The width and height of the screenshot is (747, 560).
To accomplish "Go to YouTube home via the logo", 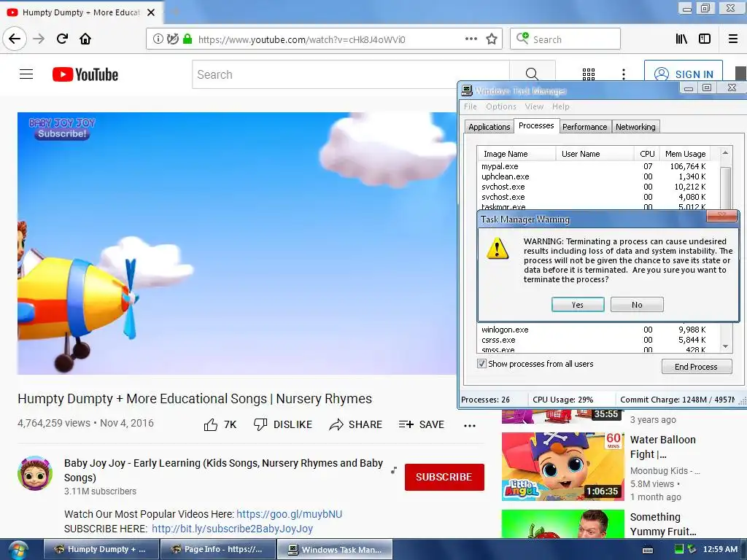I will [x=85, y=74].
